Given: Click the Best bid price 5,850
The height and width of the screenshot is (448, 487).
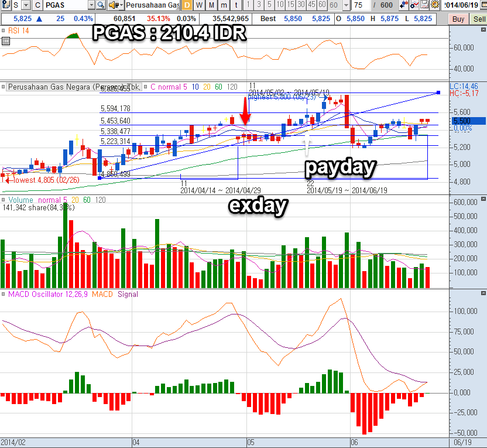Looking at the screenshot, I should tap(293, 19).
